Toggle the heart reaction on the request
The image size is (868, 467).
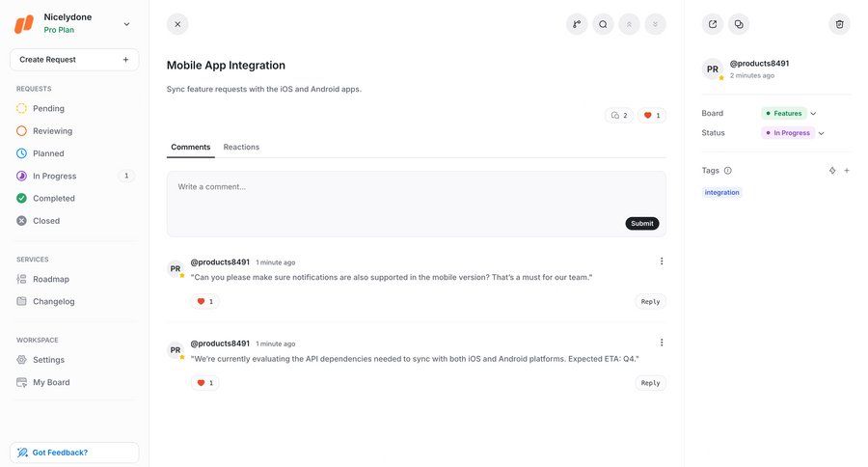[652, 116]
